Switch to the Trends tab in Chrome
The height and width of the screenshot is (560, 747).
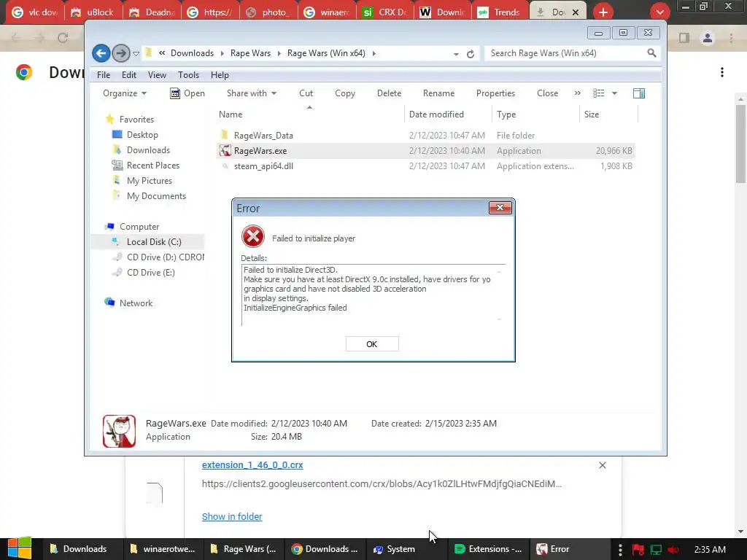pos(500,12)
